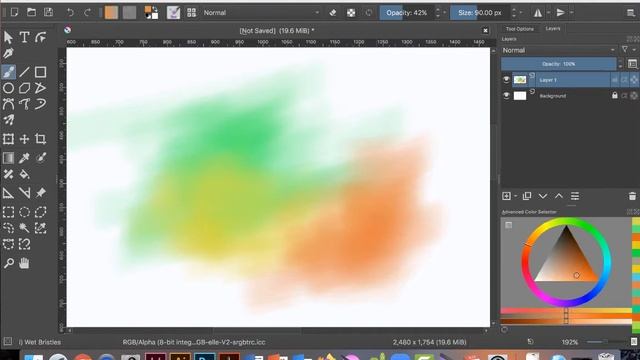Open the layer blending mode Normal dropdown

click(558, 50)
